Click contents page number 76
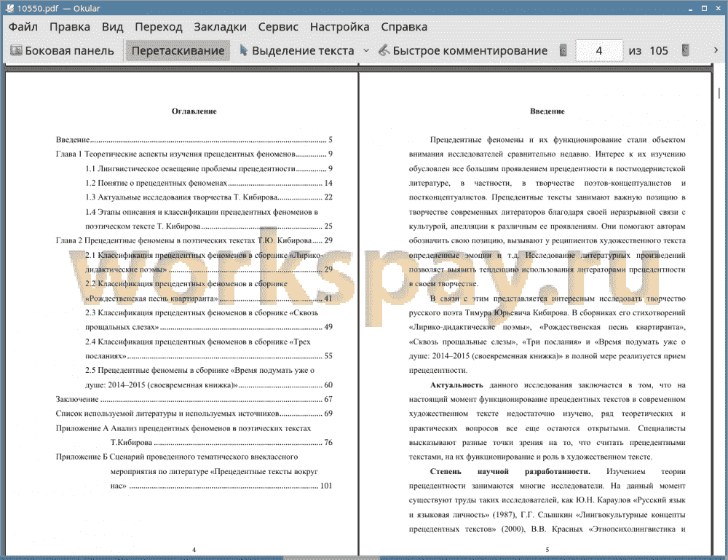This screenshot has width=728, height=560. pos(328,442)
